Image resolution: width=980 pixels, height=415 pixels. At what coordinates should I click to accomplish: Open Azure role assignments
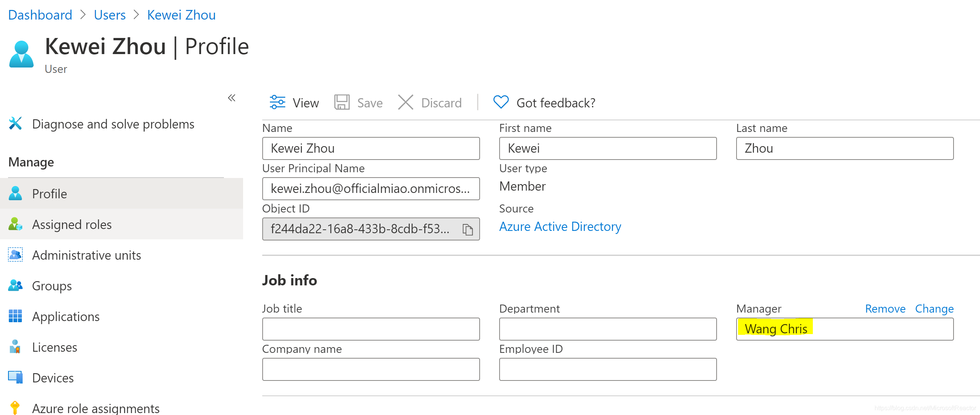pyautogui.click(x=95, y=408)
